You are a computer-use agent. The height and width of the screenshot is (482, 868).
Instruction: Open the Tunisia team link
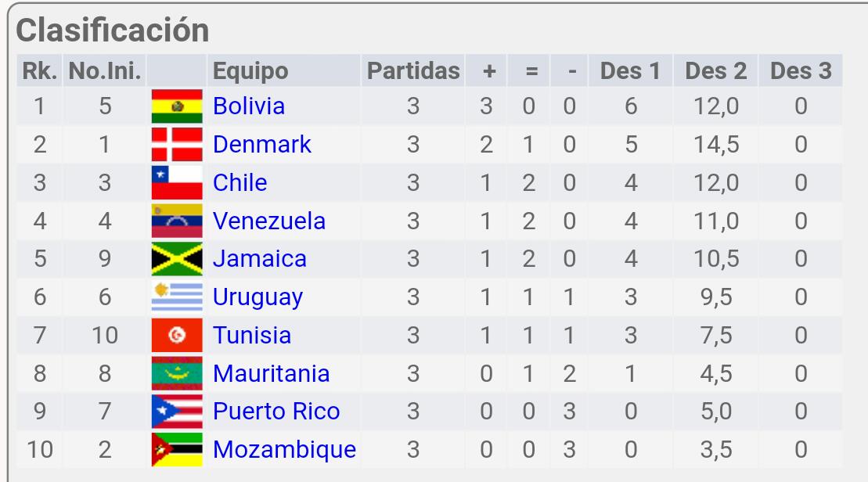pyautogui.click(x=253, y=336)
